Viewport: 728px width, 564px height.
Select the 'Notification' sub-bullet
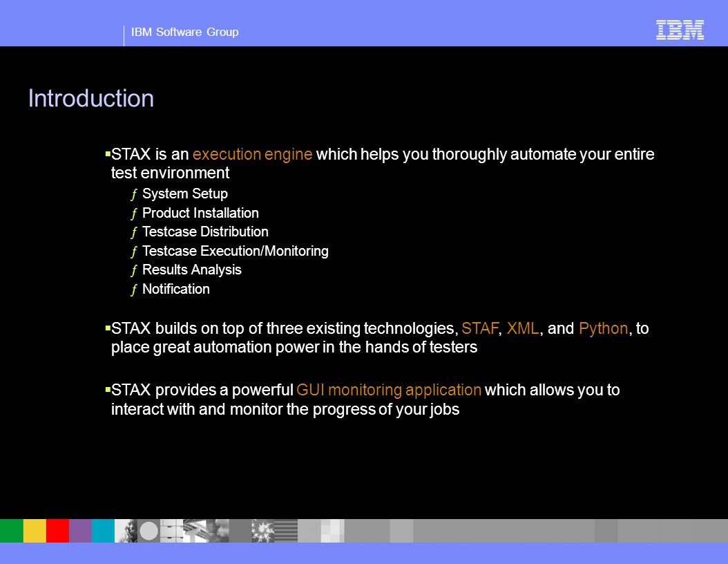tap(175, 289)
